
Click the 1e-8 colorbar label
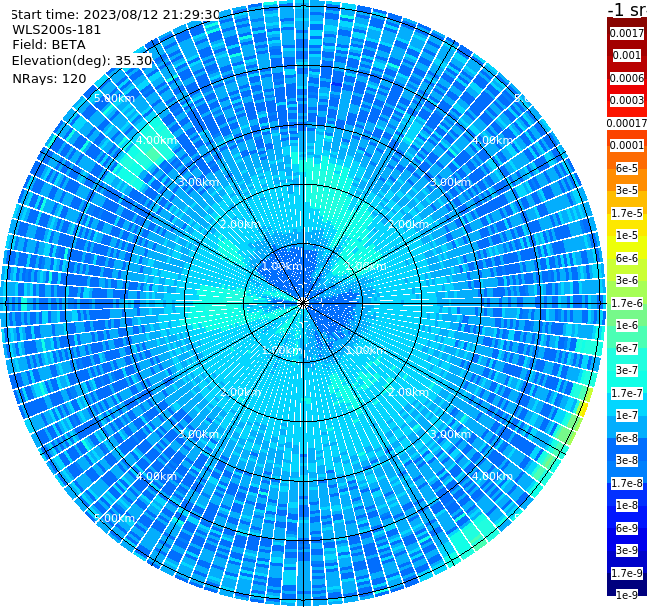click(627, 505)
